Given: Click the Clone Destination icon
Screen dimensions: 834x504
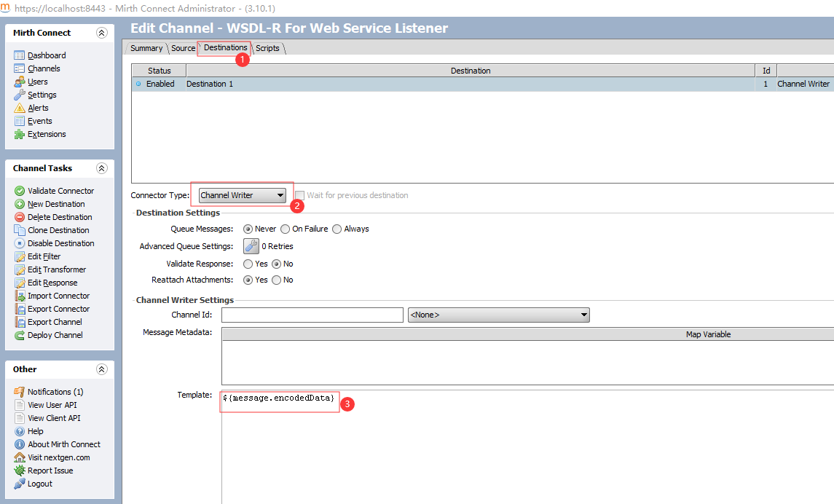Looking at the screenshot, I should point(19,230).
